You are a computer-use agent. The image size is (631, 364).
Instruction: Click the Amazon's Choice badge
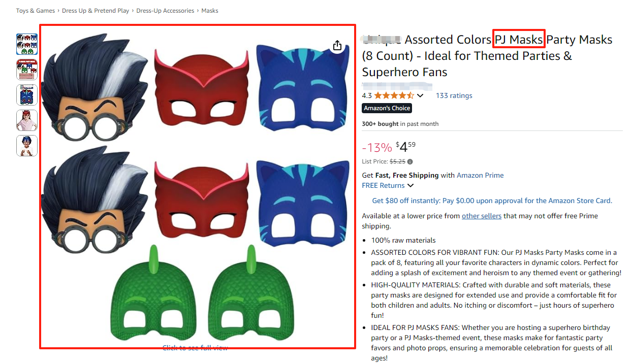coord(387,108)
